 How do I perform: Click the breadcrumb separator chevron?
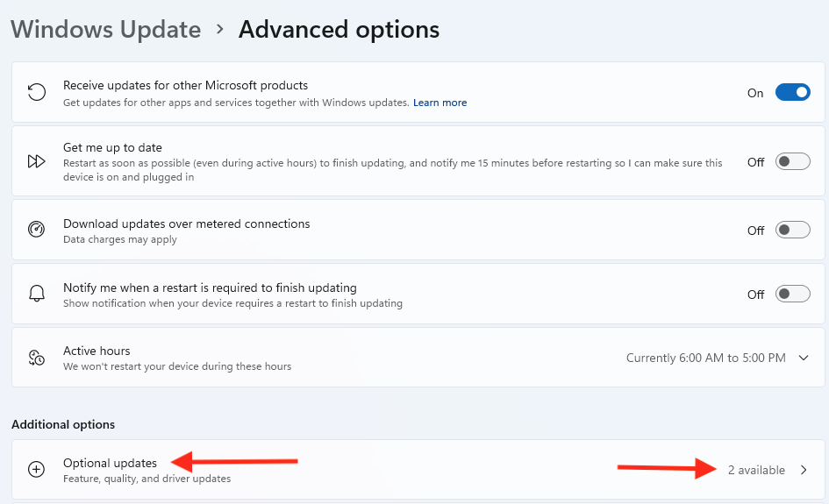coord(220,29)
